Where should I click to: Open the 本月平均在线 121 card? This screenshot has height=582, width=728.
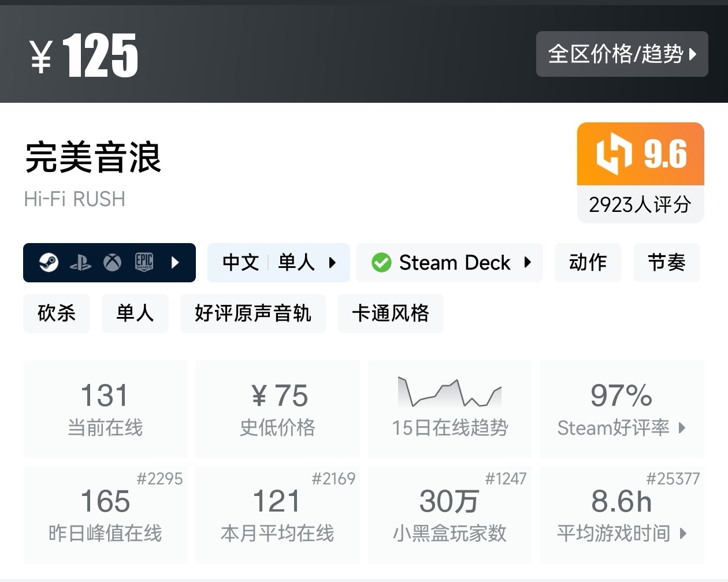[277, 514]
